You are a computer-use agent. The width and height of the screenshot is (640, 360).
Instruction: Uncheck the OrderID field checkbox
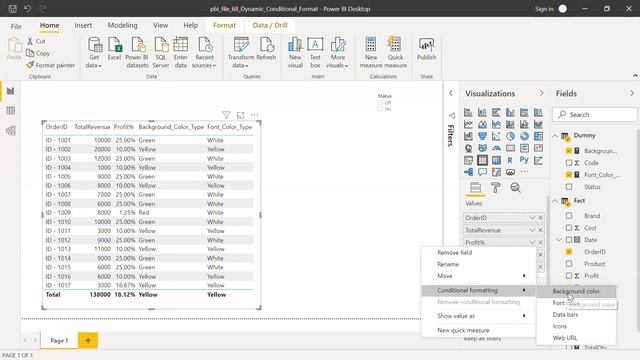point(569,252)
